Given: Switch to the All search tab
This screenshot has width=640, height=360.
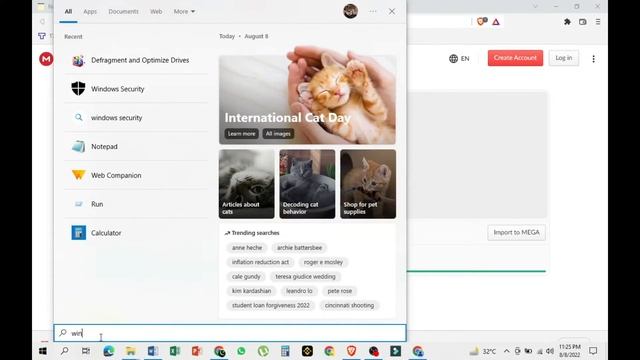Looking at the screenshot, I should (68, 11).
